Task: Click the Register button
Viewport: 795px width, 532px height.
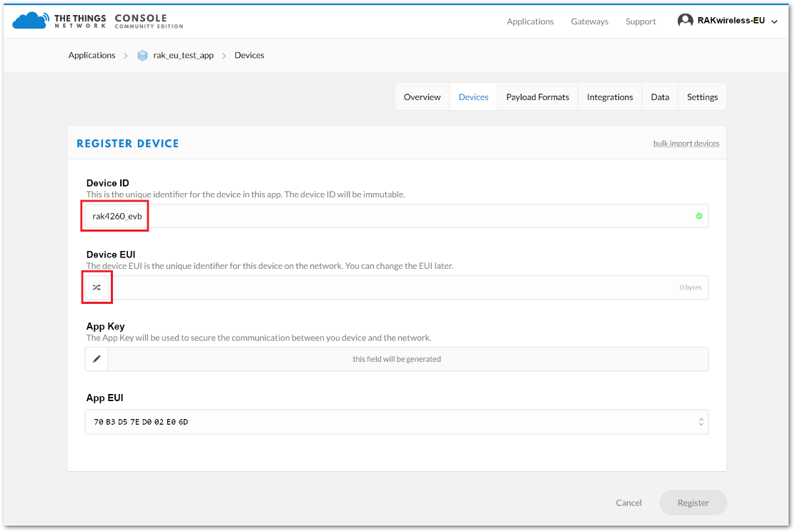Action: 693,503
